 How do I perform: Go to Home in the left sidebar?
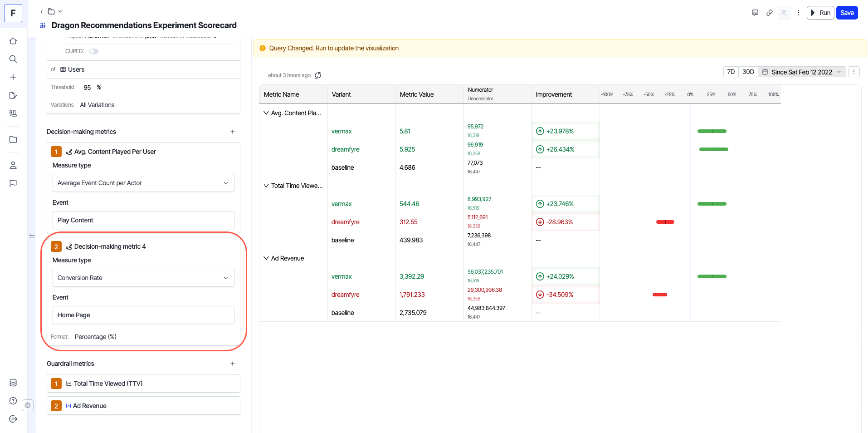coord(13,41)
